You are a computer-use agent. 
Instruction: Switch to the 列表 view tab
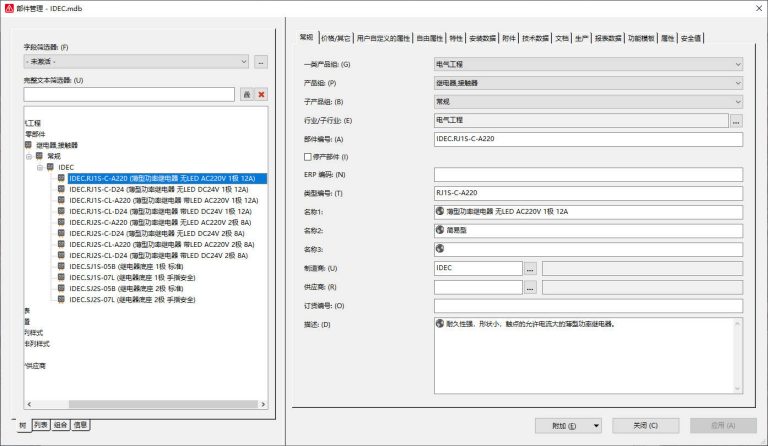pos(41,425)
